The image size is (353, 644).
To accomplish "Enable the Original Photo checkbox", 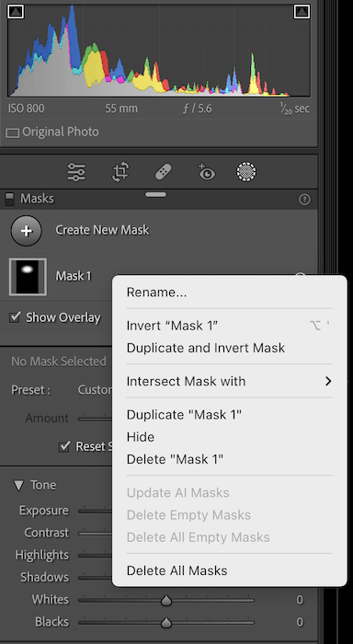I will pyautogui.click(x=13, y=132).
